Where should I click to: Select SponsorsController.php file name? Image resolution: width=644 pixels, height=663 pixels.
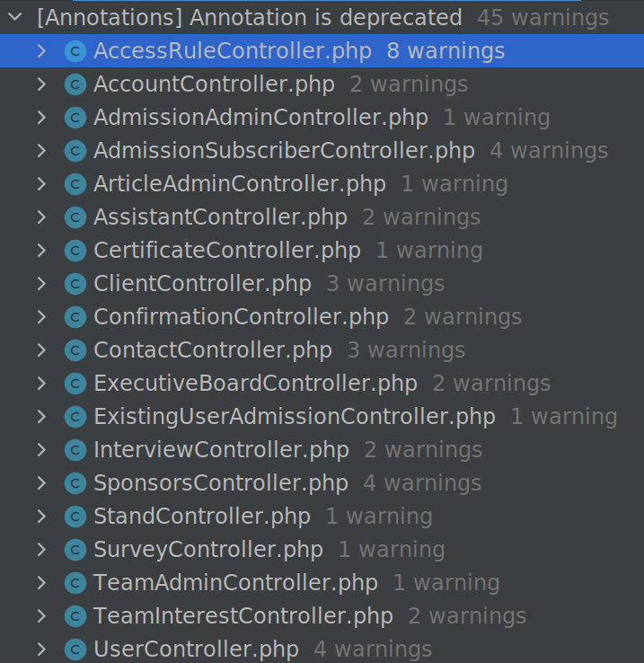(221, 482)
